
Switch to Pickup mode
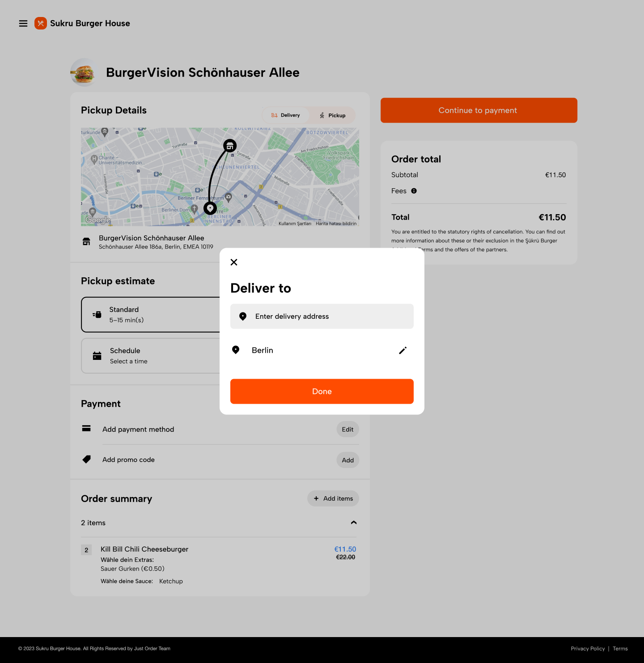point(333,115)
